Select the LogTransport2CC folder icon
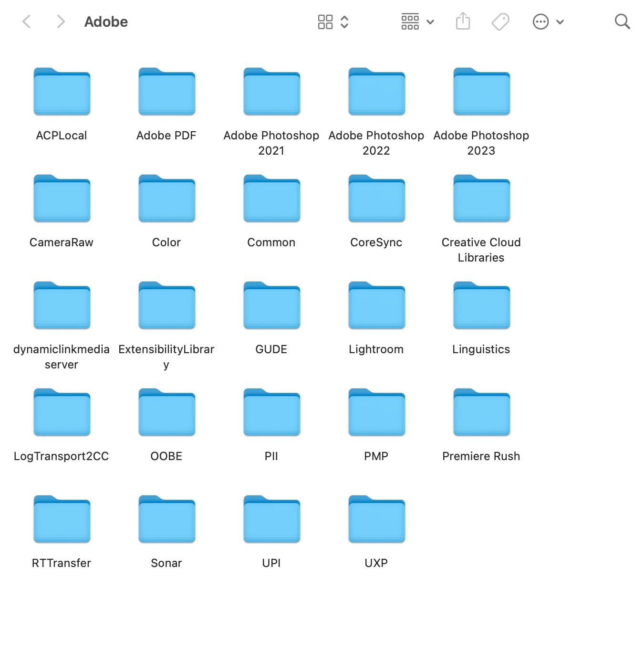The image size is (644, 651). pos(62,412)
